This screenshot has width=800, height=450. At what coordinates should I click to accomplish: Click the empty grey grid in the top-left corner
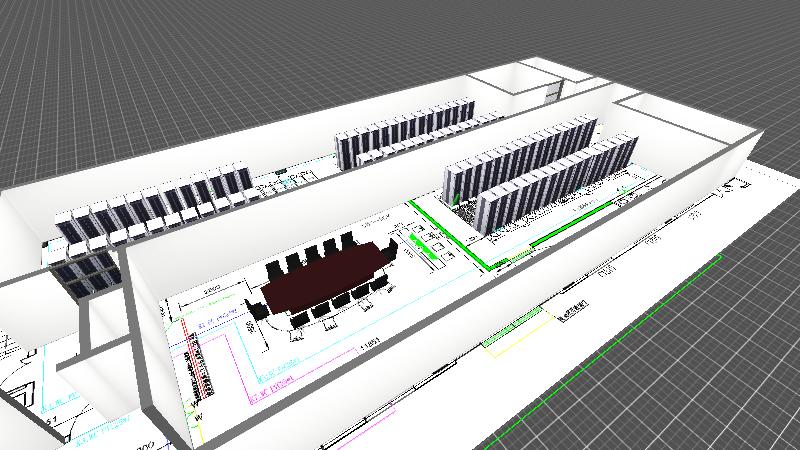click(60, 60)
